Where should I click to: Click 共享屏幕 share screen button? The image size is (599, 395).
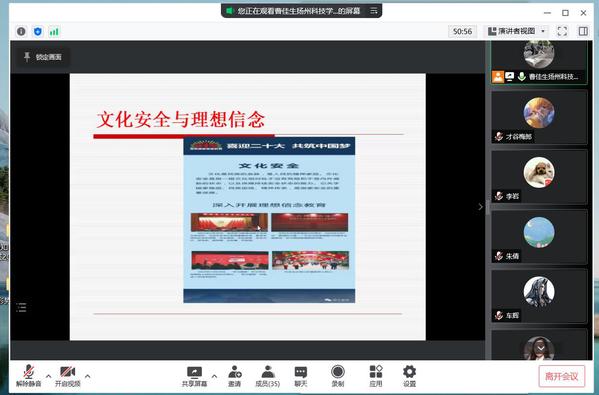coord(194,376)
